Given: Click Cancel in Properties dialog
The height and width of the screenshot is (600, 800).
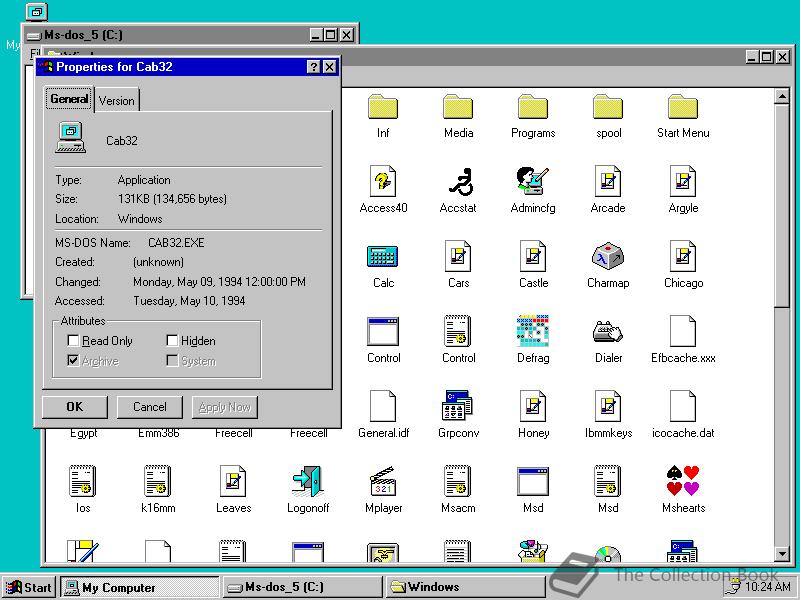Looking at the screenshot, I should click(x=149, y=407).
